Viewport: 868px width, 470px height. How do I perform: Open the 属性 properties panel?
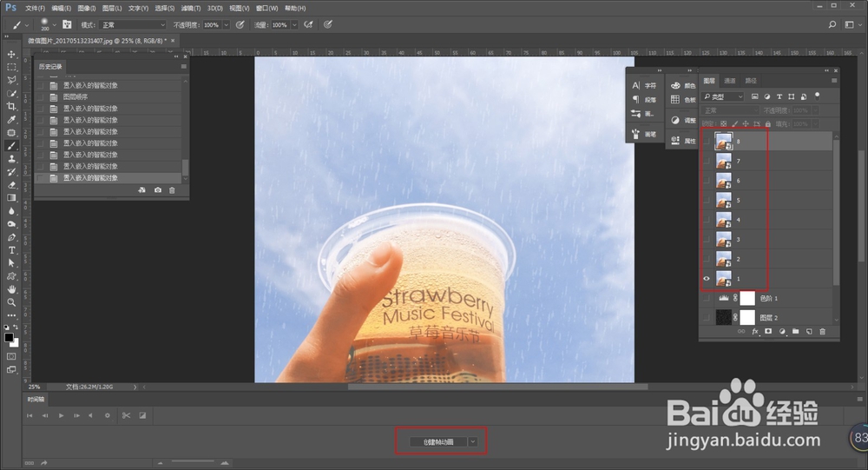[x=683, y=141]
